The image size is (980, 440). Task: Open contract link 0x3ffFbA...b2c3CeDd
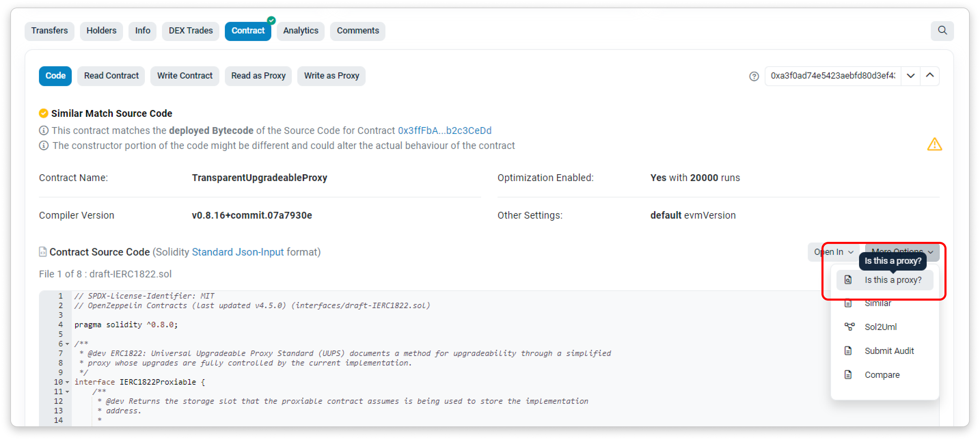[444, 130]
